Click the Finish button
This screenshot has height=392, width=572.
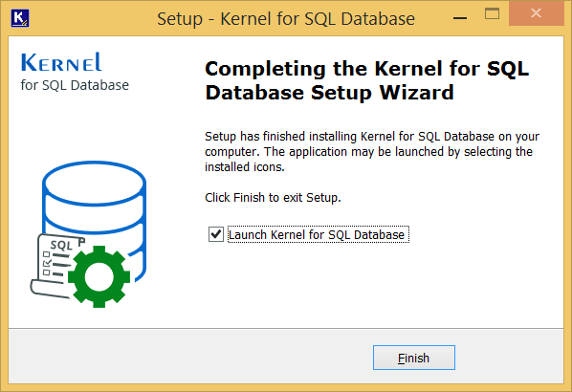coord(413,358)
